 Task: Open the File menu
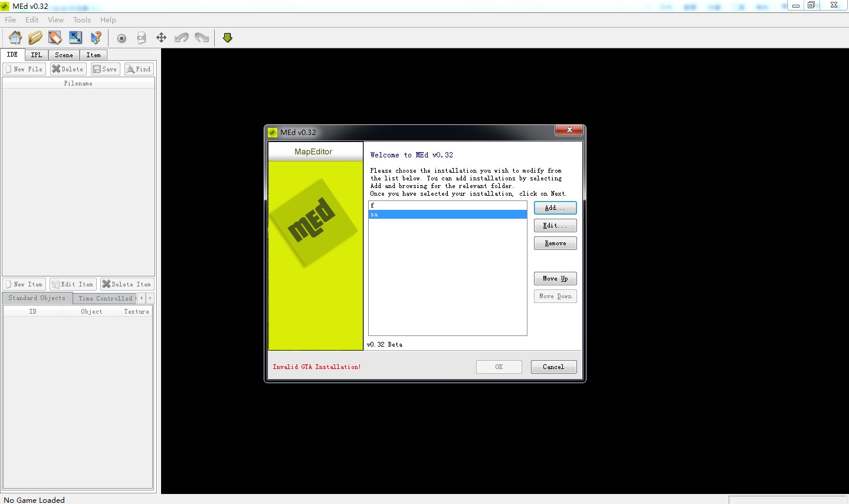pos(11,19)
